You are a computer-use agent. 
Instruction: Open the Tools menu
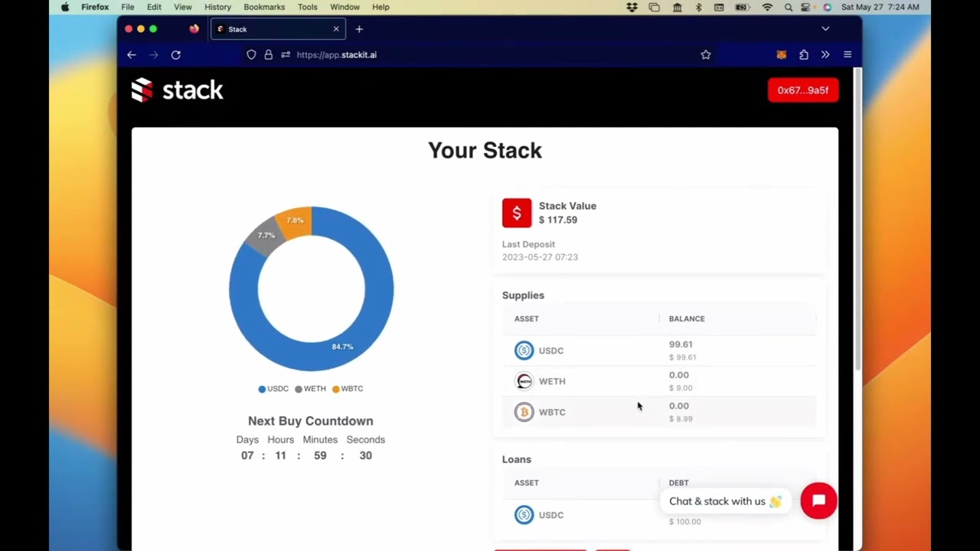point(308,7)
